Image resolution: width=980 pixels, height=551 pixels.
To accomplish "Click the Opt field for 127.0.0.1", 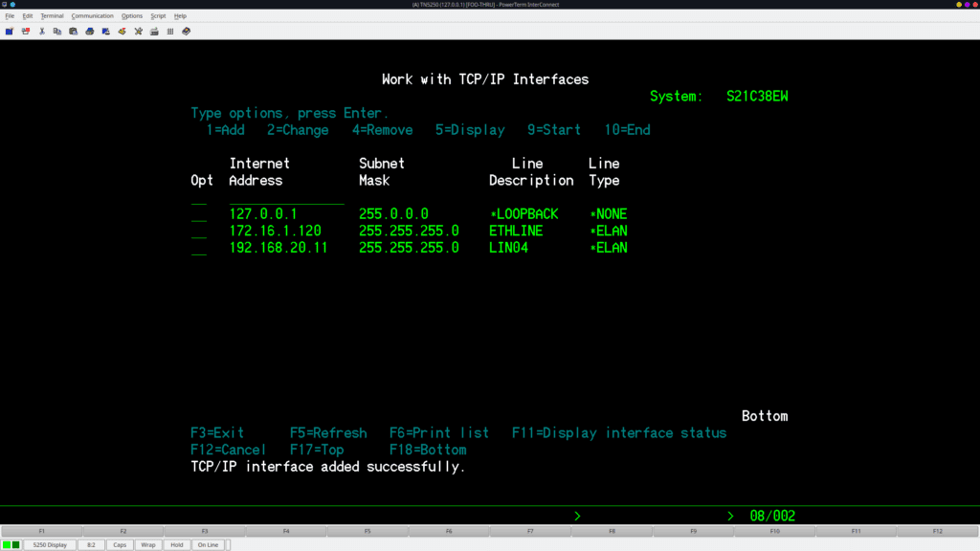I will (x=199, y=214).
